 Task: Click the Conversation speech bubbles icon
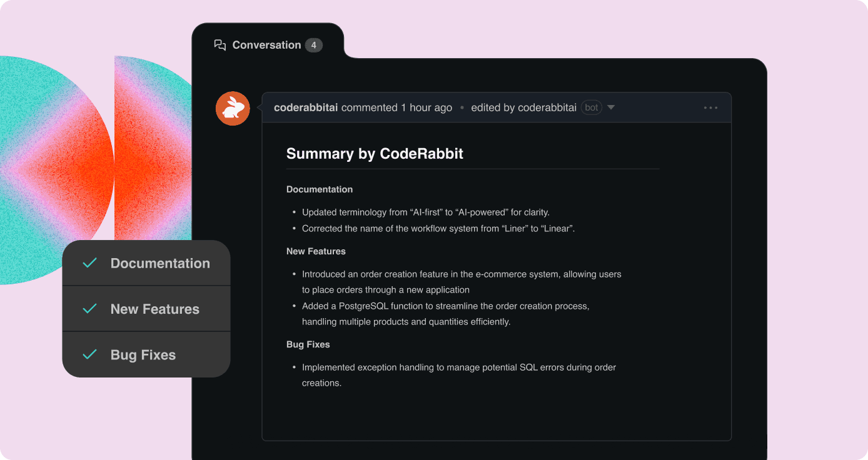coord(220,45)
